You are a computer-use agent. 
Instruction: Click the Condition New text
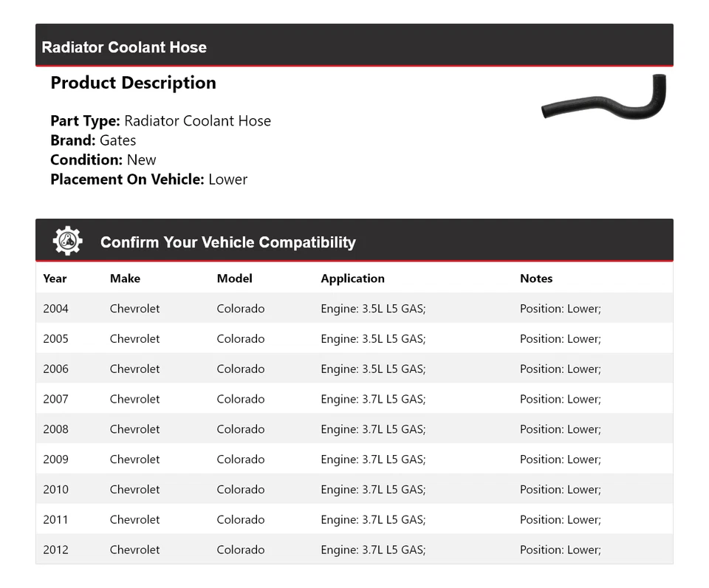(x=103, y=160)
